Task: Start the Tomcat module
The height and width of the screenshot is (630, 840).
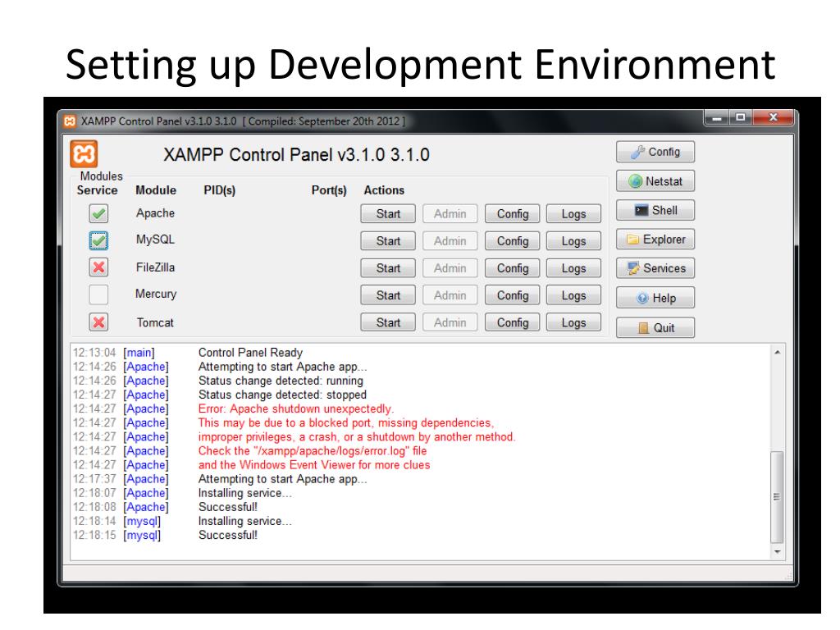Action: click(388, 322)
